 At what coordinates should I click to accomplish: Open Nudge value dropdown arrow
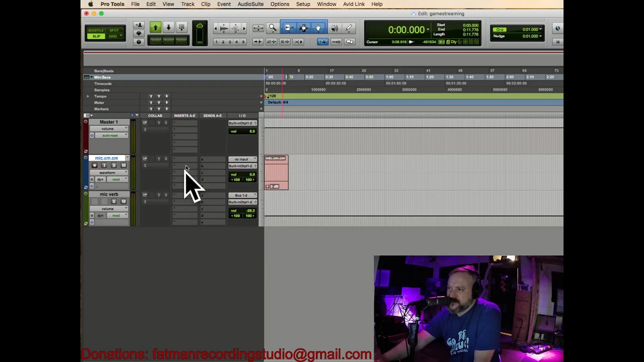click(540, 36)
